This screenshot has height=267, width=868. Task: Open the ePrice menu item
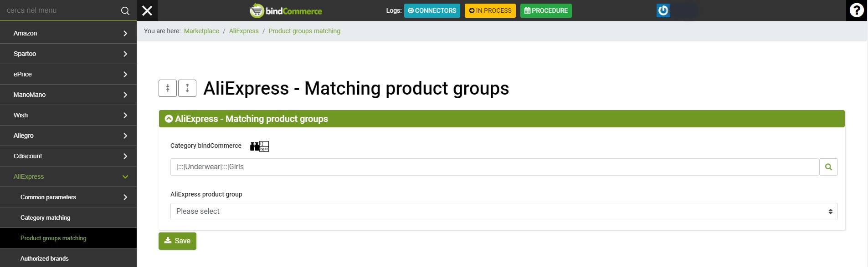tap(68, 74)
